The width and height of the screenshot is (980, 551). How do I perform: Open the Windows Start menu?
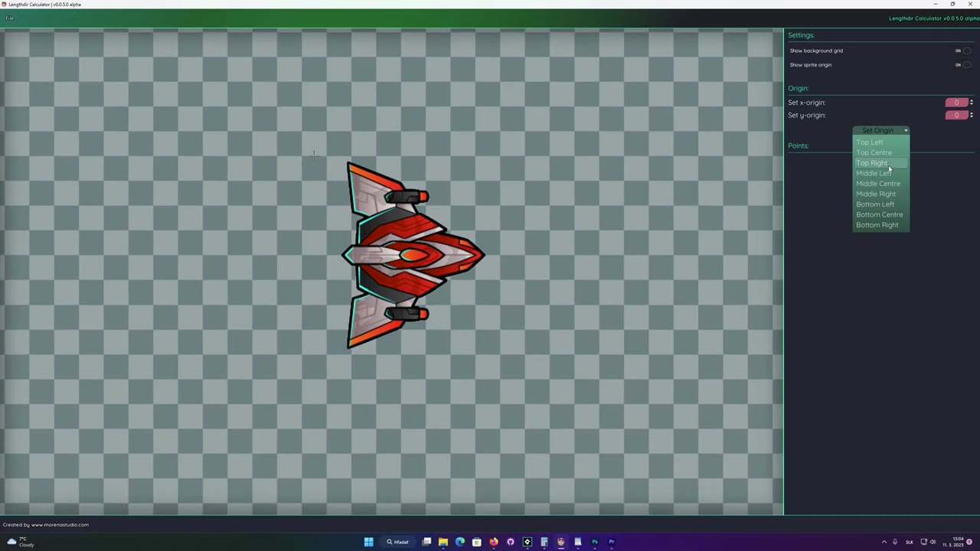pos(368,542)
